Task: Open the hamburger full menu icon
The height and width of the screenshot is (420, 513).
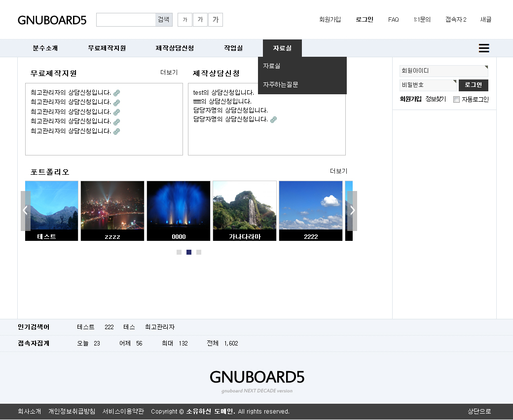Action: pyautogui.click(x=484, y=48)
